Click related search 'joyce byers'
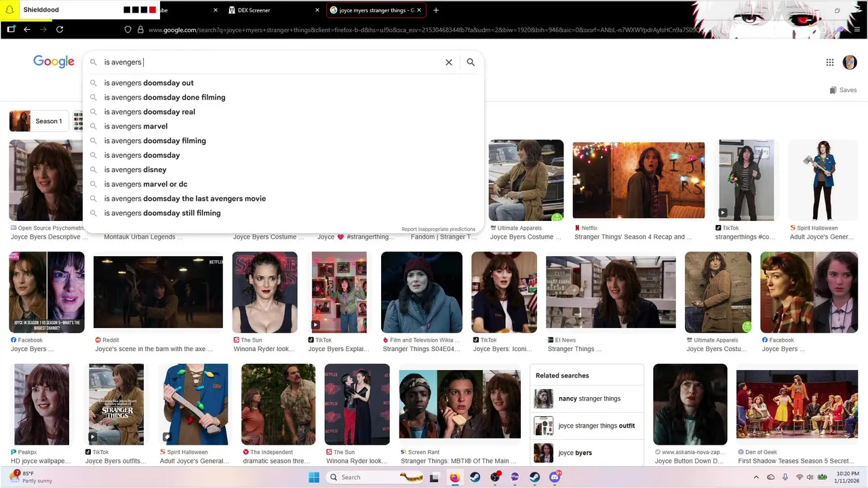The height and width of the screenshot is (488, 868). tap(587, 453)
